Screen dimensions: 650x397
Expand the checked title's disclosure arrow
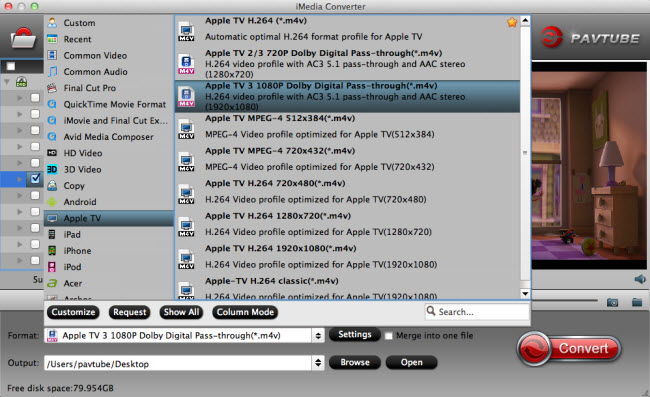point(19,179)
